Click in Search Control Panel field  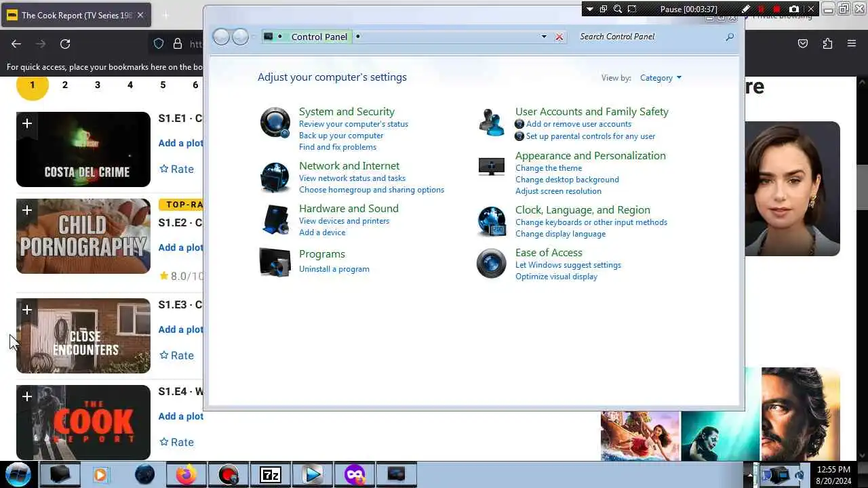(x=649, y=37)
